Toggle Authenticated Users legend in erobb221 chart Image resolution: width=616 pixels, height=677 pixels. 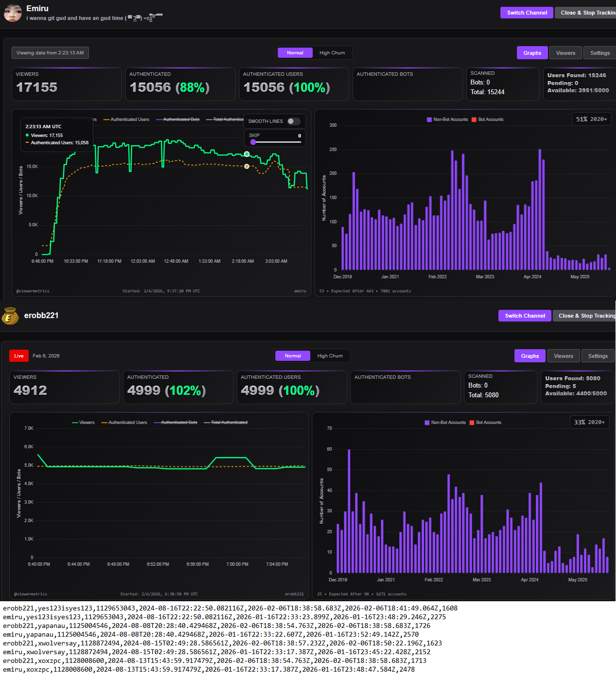pos(124,423)
